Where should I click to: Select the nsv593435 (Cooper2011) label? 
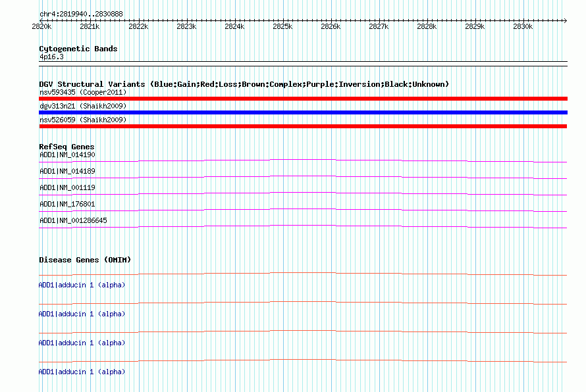pyautogui.click(x=83, y=92)
